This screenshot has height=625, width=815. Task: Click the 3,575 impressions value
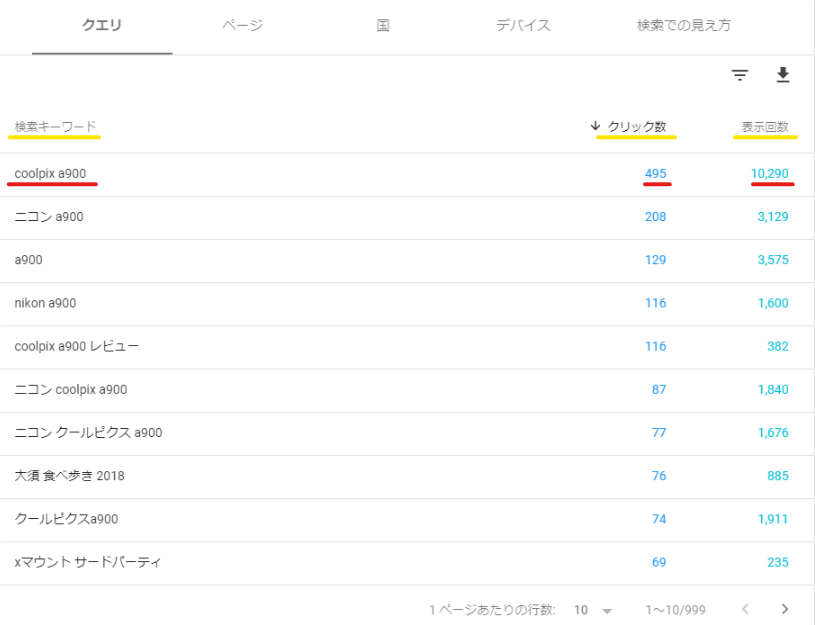tap(773, 260)
